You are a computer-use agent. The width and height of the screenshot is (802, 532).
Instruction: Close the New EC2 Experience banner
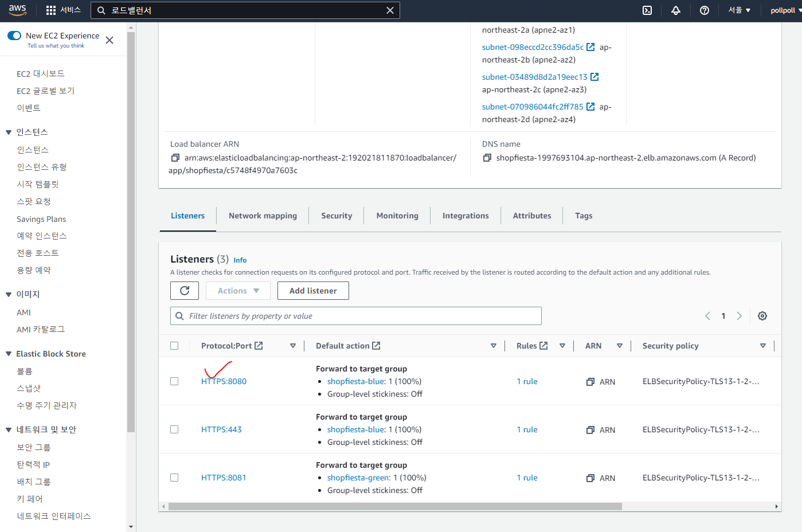click(x=109, y=40)
